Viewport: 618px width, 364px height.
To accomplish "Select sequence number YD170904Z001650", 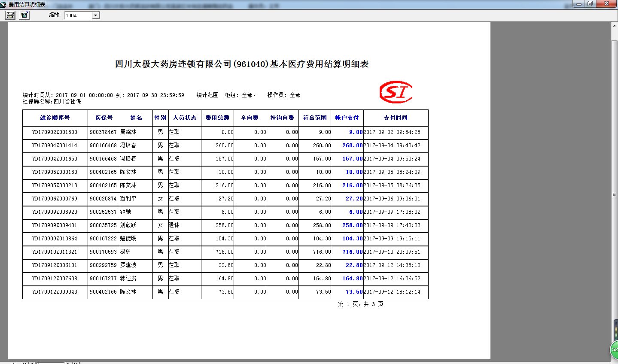I will tap(55, 159).
